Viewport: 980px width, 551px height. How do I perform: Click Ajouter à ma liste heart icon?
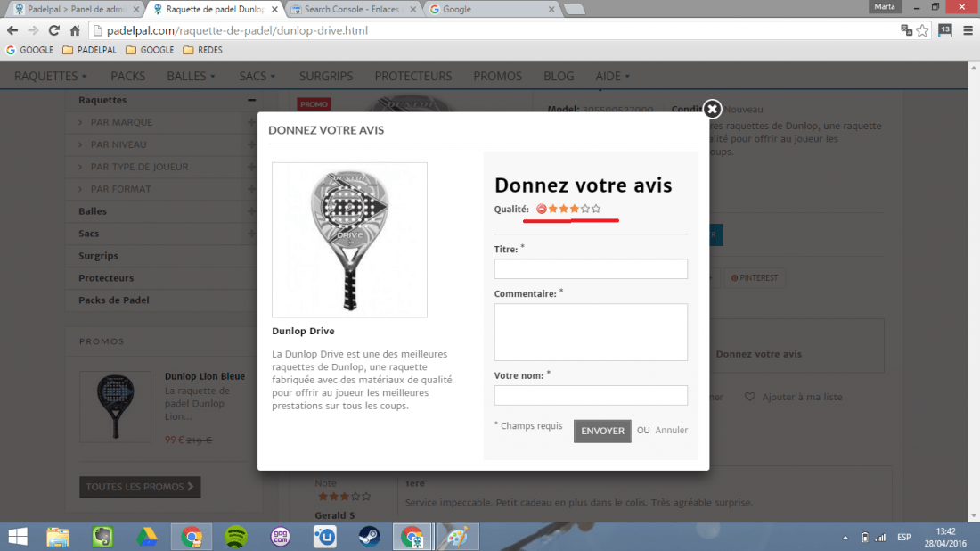point(750,397)
